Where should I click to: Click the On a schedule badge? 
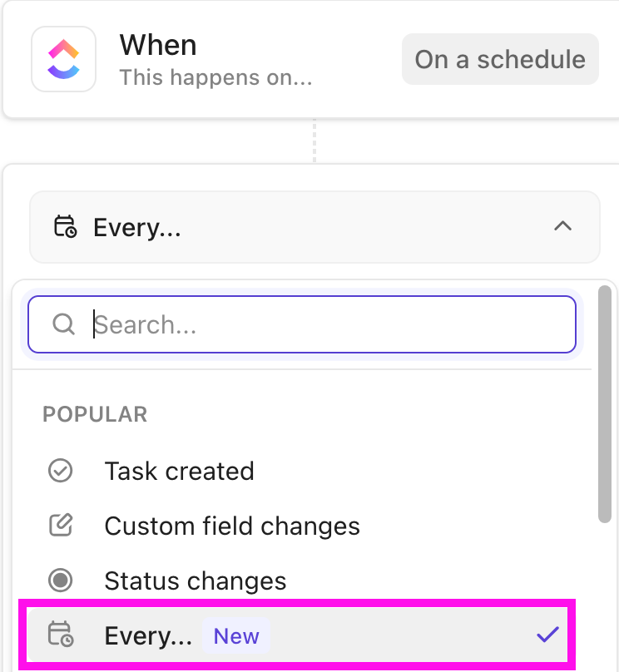(x=500, y=59)
